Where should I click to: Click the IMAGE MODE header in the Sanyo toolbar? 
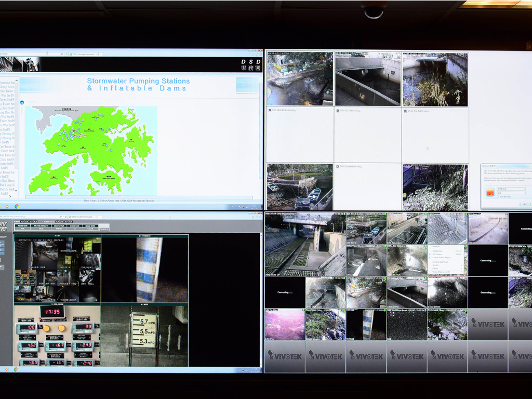(90, 225)
